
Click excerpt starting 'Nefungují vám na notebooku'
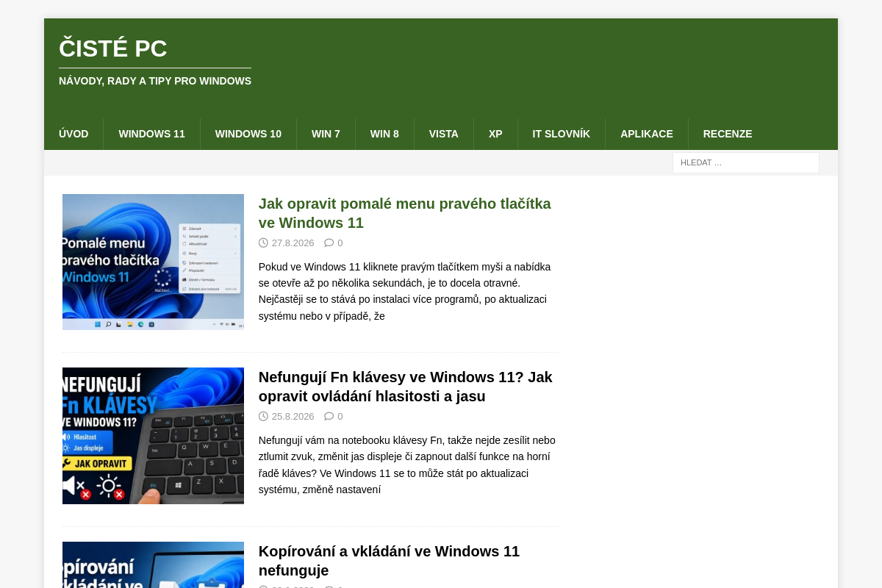(x=407, y=465)
